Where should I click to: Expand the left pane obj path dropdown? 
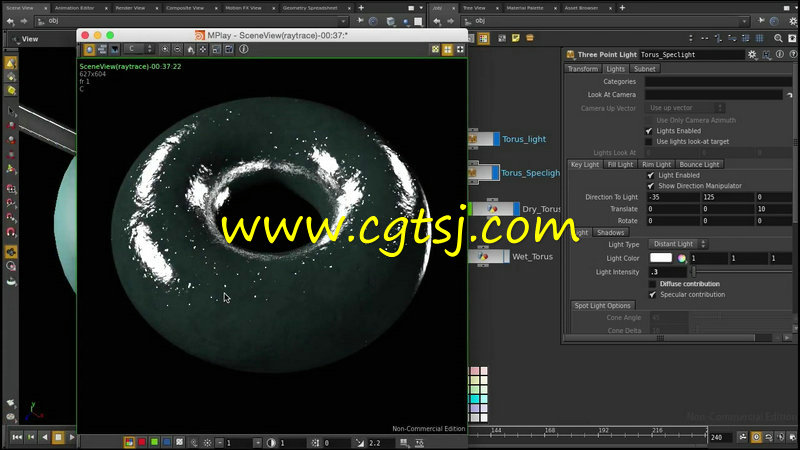pos(343,21)
